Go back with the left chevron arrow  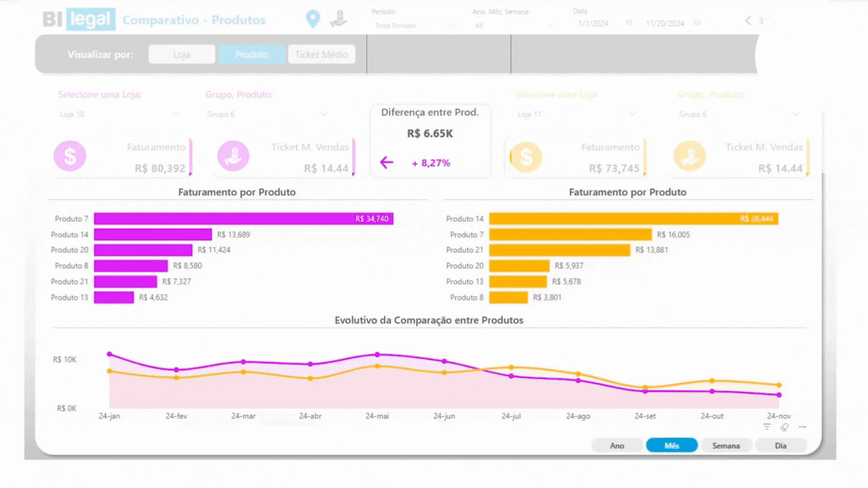(748, 21)
